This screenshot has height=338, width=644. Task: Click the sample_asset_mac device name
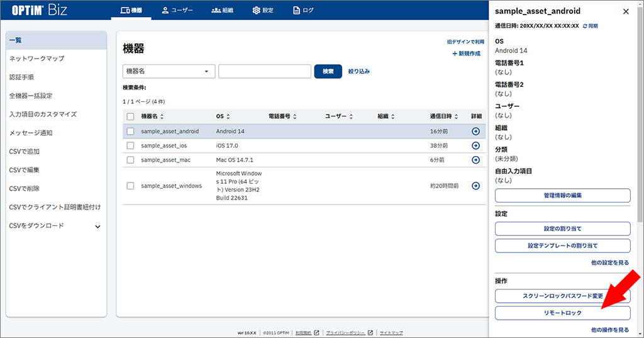pos(165,160)
